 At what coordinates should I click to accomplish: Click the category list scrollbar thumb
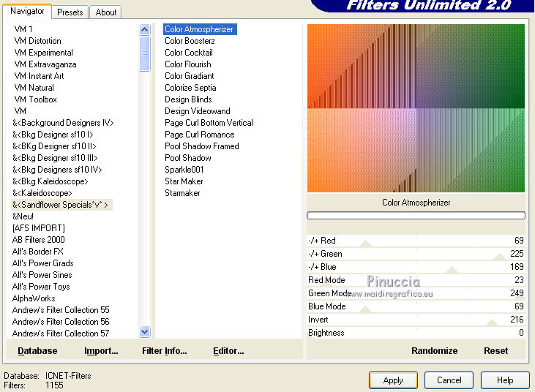(x=145, y=53)
